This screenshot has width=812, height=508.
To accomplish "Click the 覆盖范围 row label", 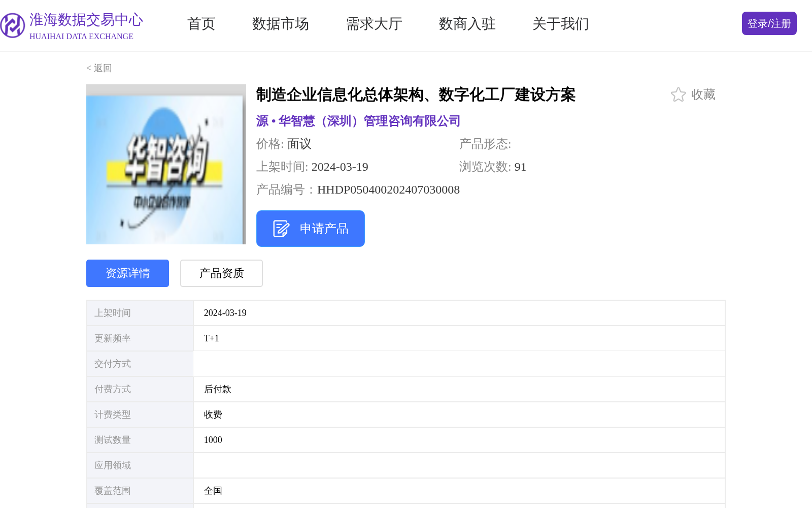I will point(140,491).
